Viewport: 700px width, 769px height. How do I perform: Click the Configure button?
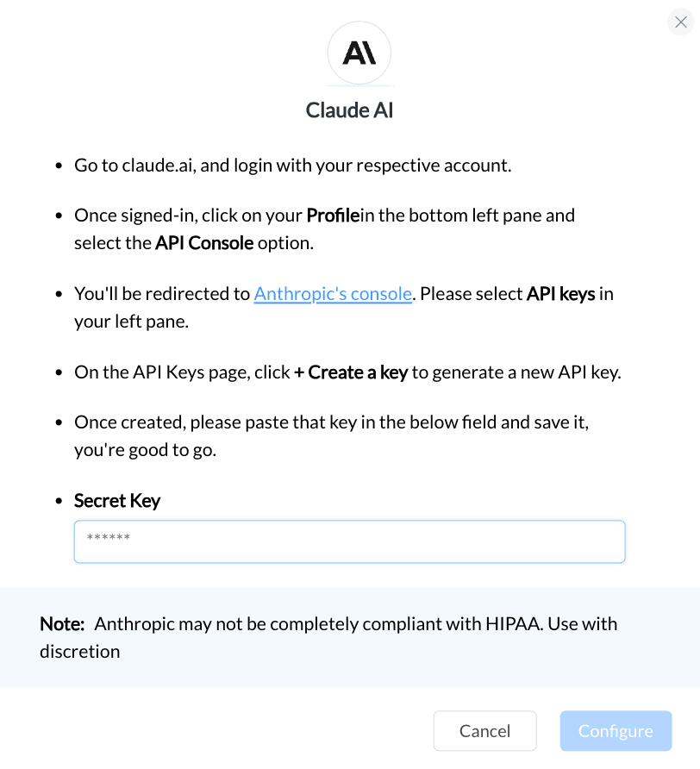click(x=616, y=731)
